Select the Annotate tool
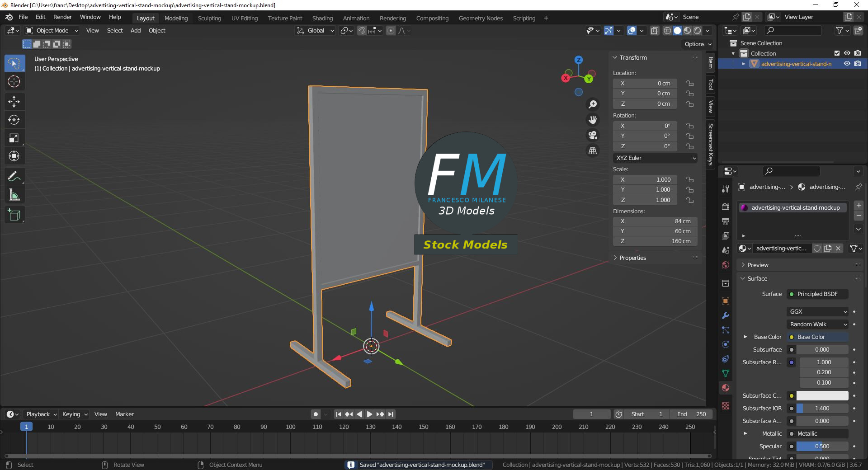This screenshot has width=868, height=470. point(14,176)
